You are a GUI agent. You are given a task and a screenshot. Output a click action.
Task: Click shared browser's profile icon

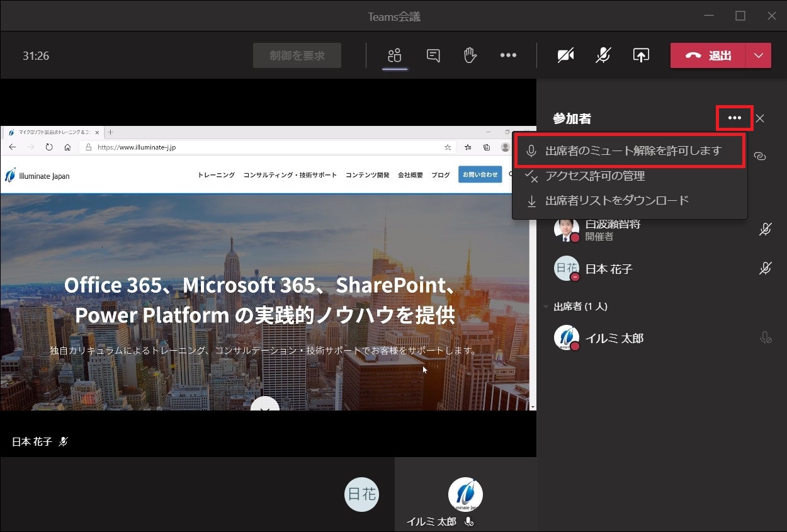click(x=505, y=147)
